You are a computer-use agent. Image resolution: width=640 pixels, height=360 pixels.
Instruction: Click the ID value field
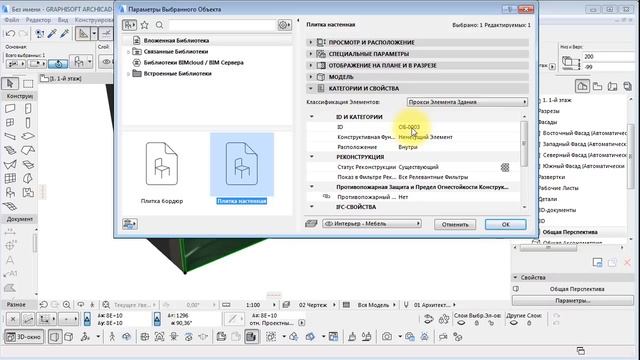tap(409, 127)
